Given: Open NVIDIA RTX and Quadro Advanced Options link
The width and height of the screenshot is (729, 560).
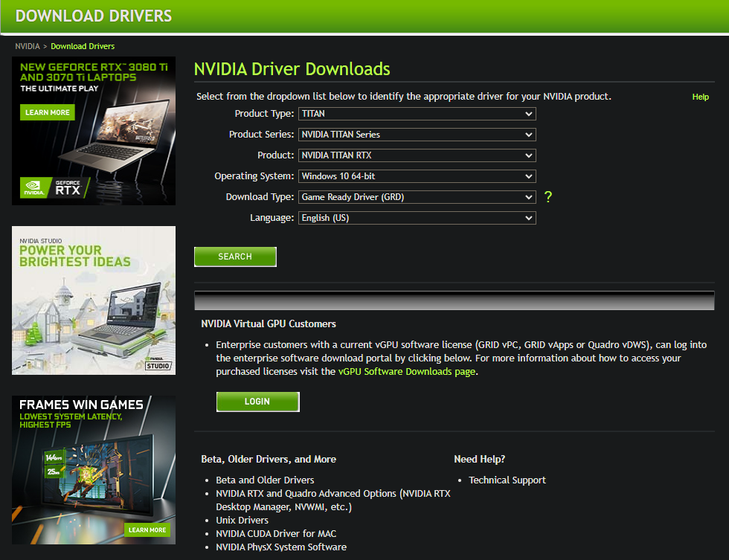Looking at the screenshot, I should [x=333, y=500].
